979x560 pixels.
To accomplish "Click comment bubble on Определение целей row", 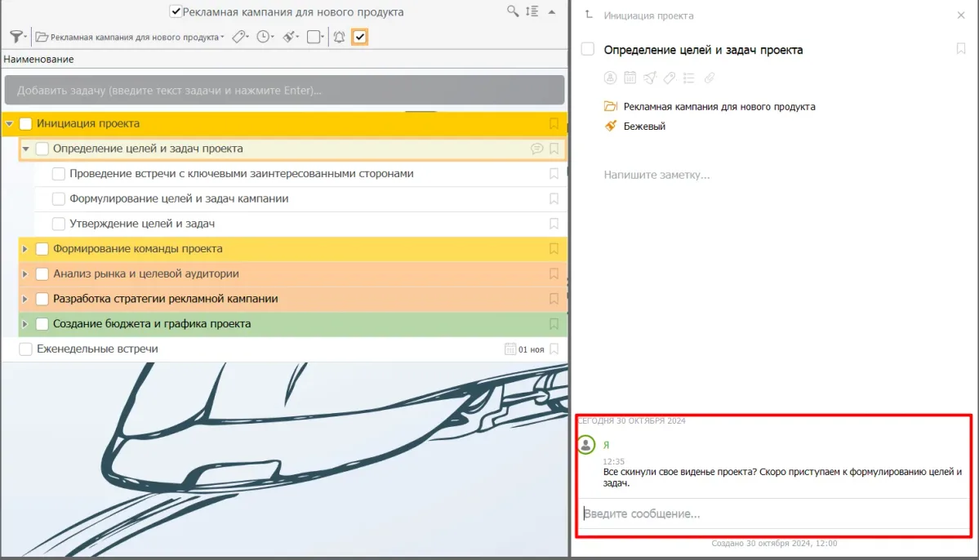I will point(536,149).
